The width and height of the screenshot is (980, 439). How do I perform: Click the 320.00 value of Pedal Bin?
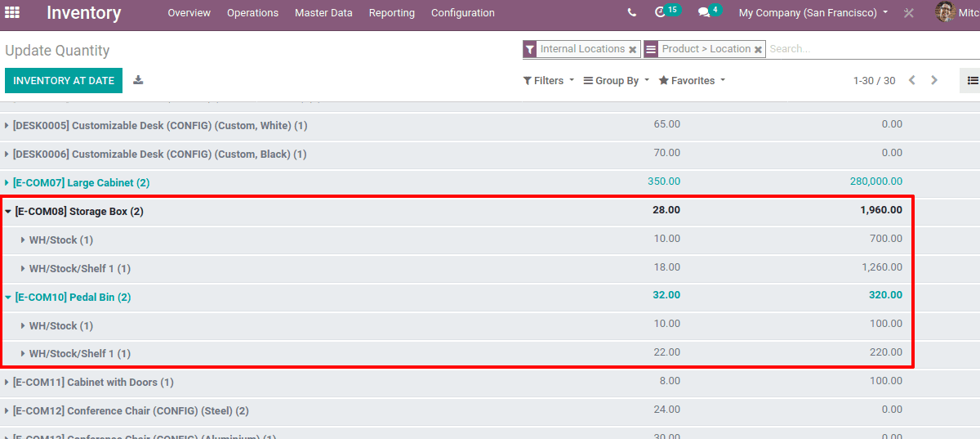(885, 295)
